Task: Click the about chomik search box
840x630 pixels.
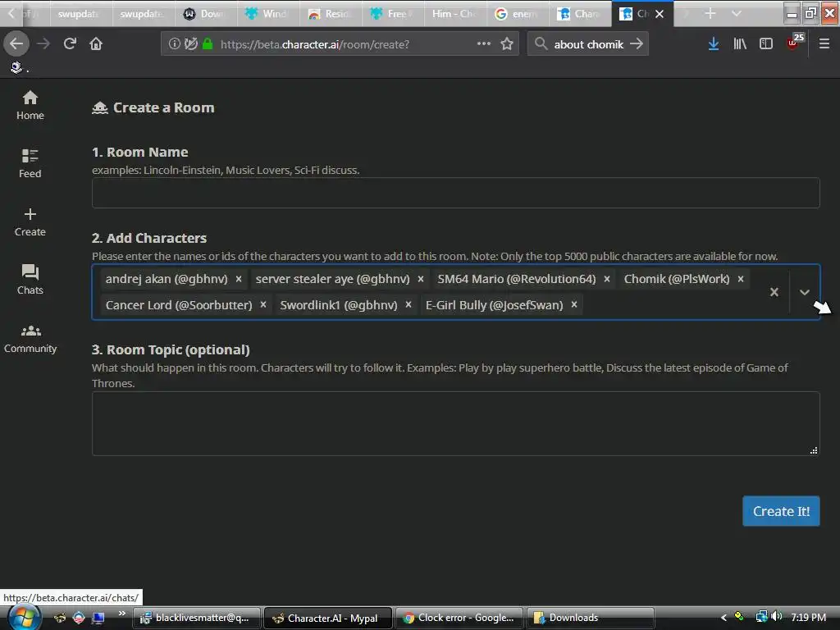Action: point(588,44)
